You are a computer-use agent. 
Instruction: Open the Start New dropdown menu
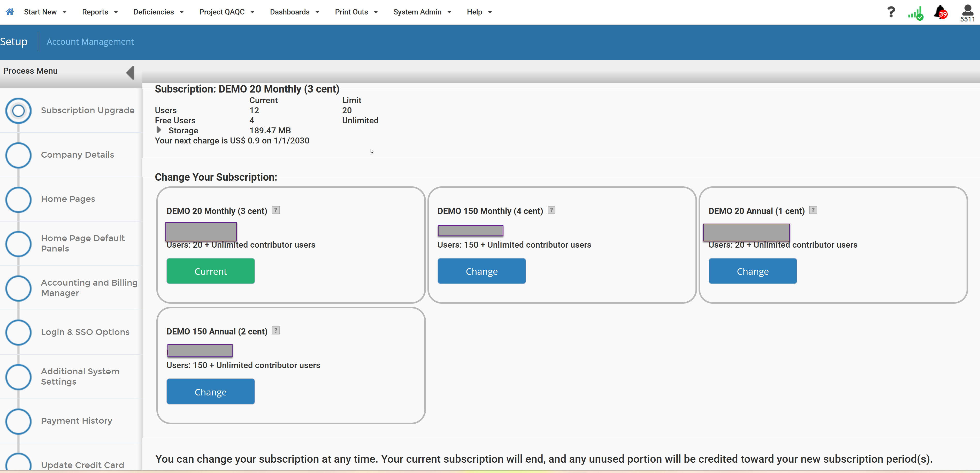point(45,12)
